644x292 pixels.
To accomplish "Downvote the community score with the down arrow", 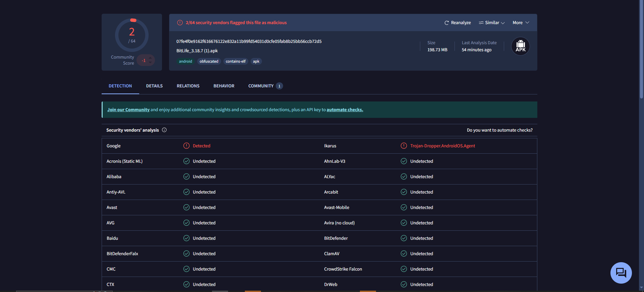I will [x=150, y=62].
